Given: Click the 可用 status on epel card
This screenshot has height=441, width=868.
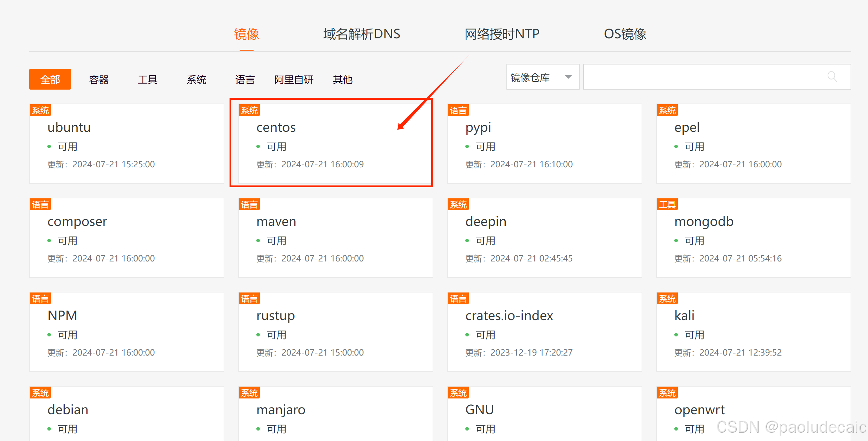Looking at the screenshot, I should click(x=695, y=147).
